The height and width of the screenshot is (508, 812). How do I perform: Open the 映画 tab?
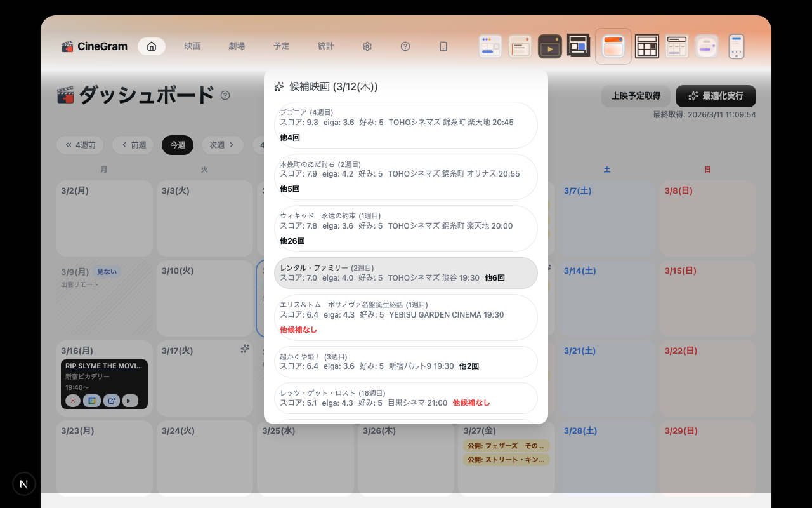pyautogui.click(x=193, y=46)
